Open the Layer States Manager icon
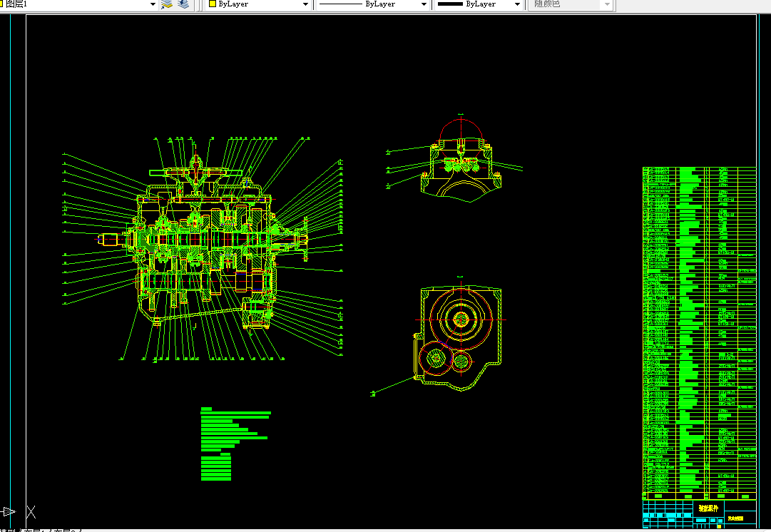This screenshot has width=771, height=532. coord(167,4)
